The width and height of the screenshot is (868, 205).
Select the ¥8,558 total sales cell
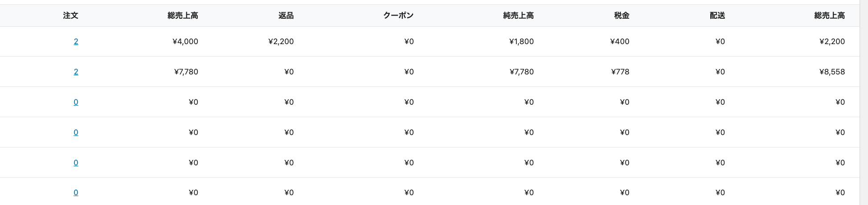coord(832,72)
